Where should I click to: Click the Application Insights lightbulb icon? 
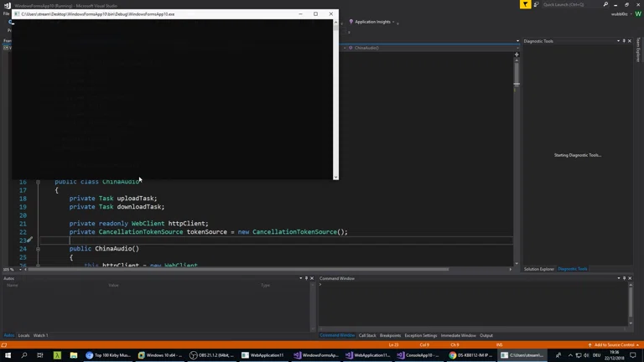(351, 22)
